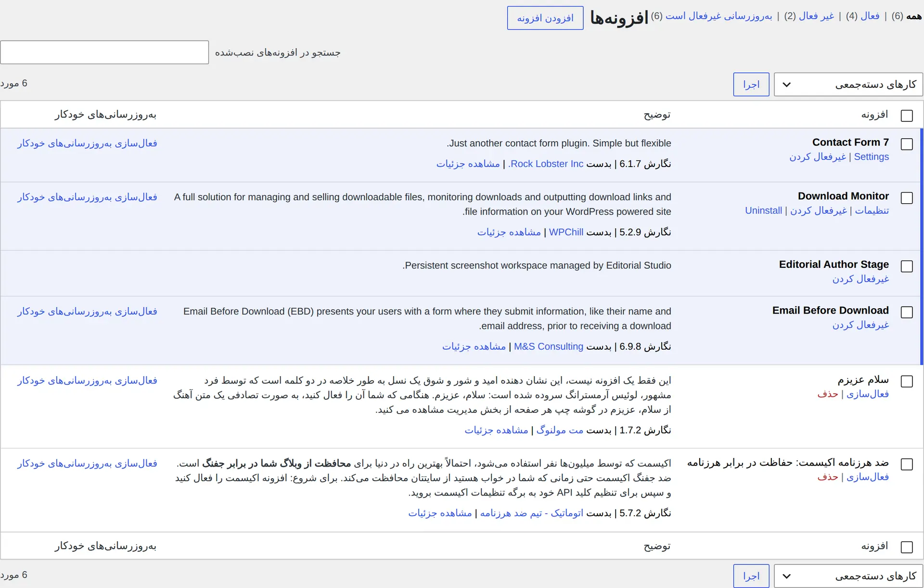Image resolution: width=924 pixels, height=588 pixels.
Task: Open the bottom کارهای دسته‌جمعی dropdown
Action: click(x=848, y=576)
